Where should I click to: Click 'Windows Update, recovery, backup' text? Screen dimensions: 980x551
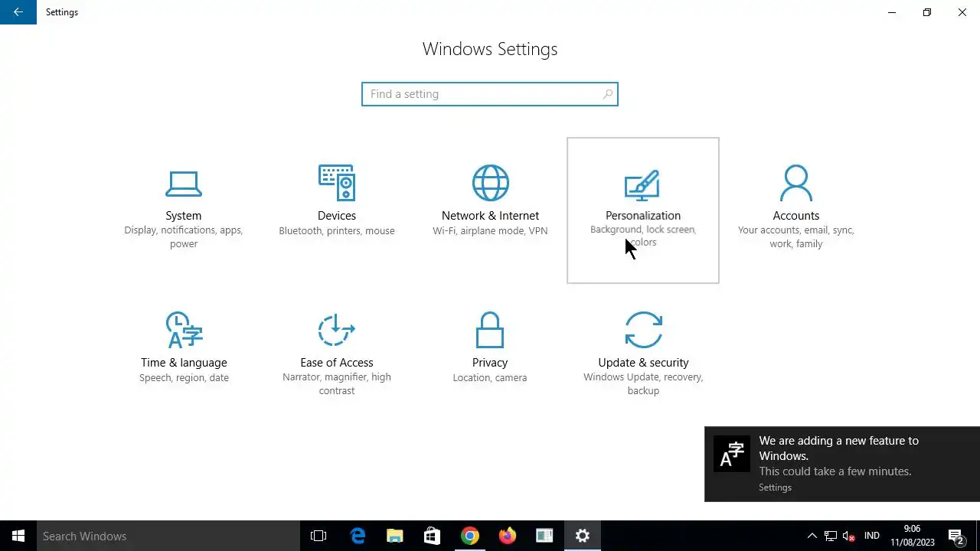click(x=643, y=384)
